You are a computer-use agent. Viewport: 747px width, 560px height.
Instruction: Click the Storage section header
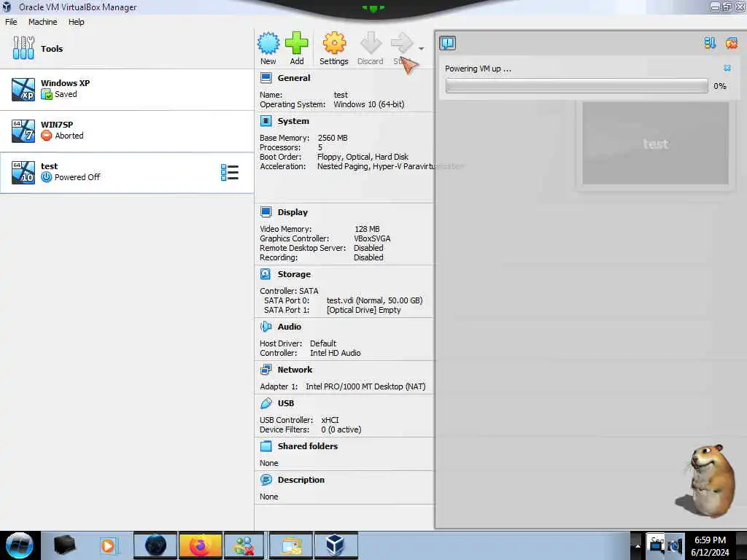coord(294,274)
